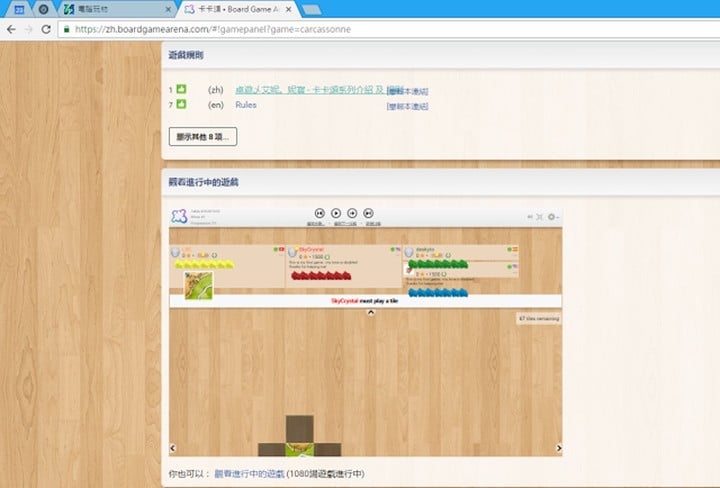Switch to the second pinned circular-icon tab
Screen dimensions: 720x488
click(x=43, y=9)
